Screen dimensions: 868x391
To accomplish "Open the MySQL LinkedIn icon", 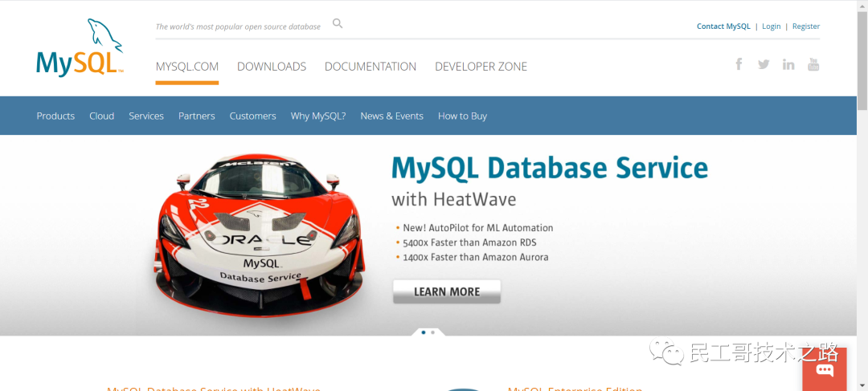I will click(788, 64).
